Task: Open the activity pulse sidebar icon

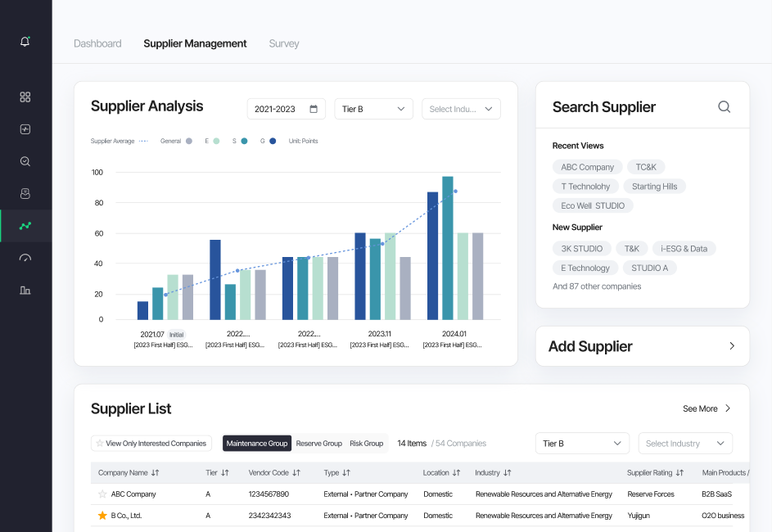Action: [25, 129]
